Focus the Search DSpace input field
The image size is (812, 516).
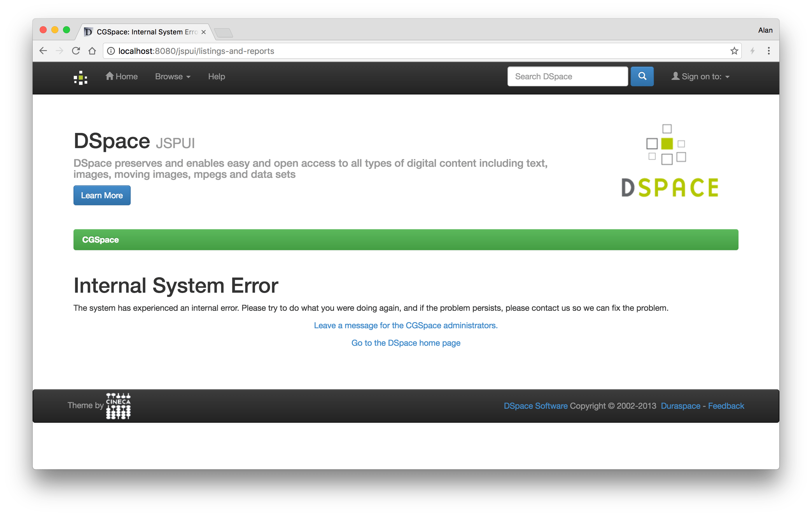(568, 76)
